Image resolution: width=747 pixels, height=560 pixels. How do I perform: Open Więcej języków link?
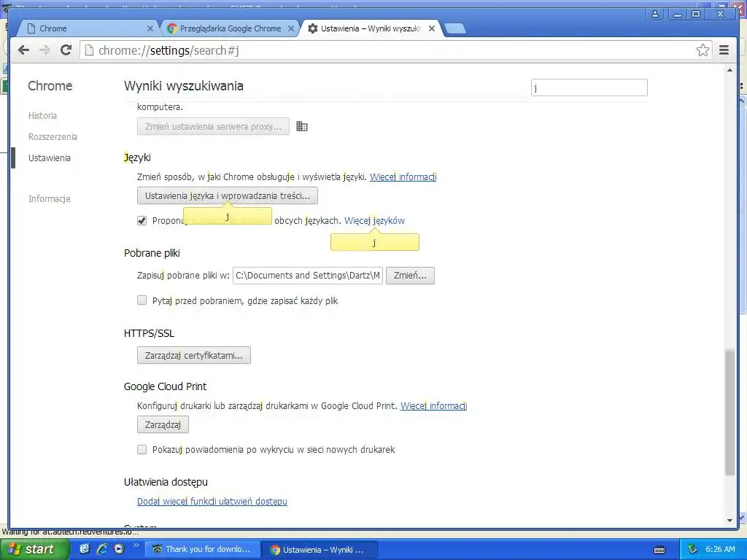[x=374, y=220]
